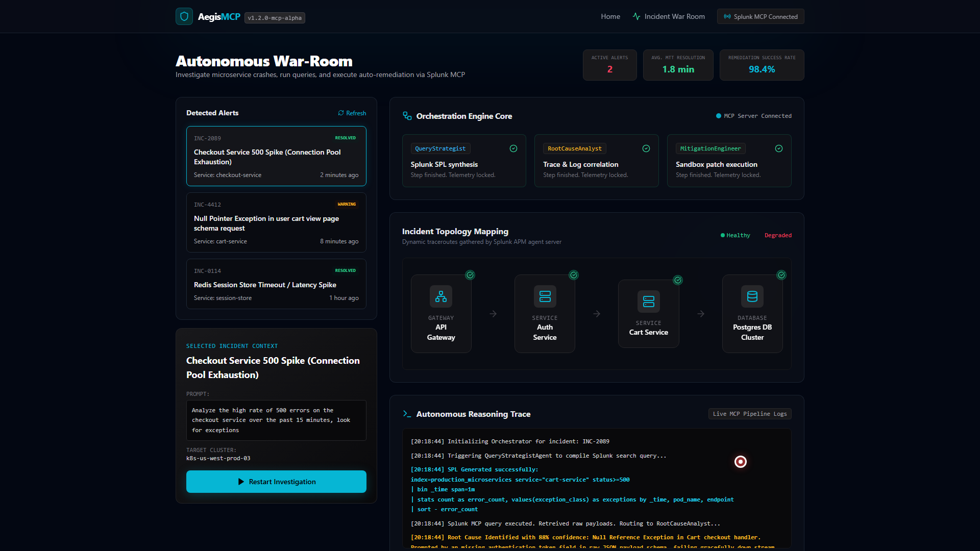
Task: Click the RootCauseAnalyst agent card
Action: point(596,161)
